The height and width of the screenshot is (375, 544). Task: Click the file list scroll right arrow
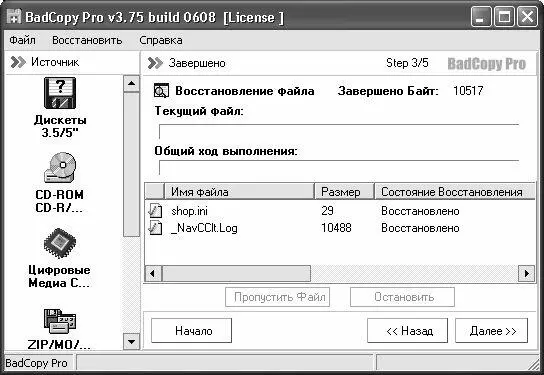(526, 273)
